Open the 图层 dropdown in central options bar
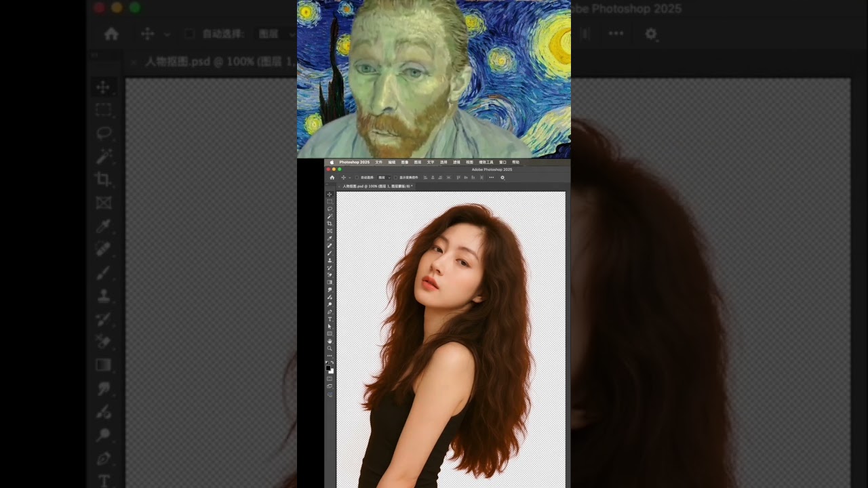 point(384,178)
